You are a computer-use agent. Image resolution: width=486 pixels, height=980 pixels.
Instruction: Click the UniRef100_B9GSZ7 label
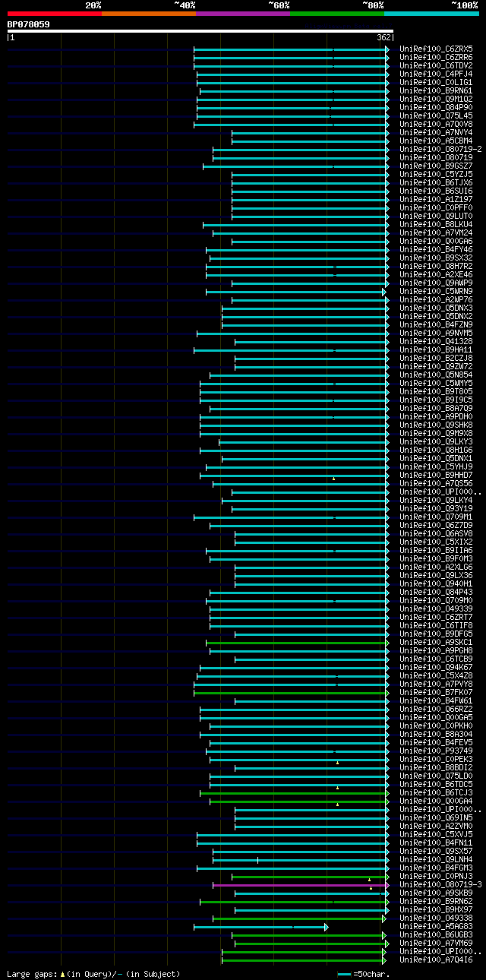tap(436, 166)
